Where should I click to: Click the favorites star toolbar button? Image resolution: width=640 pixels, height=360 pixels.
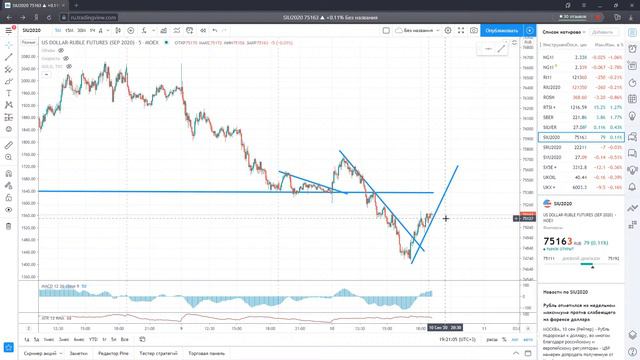tap(9, 347)
